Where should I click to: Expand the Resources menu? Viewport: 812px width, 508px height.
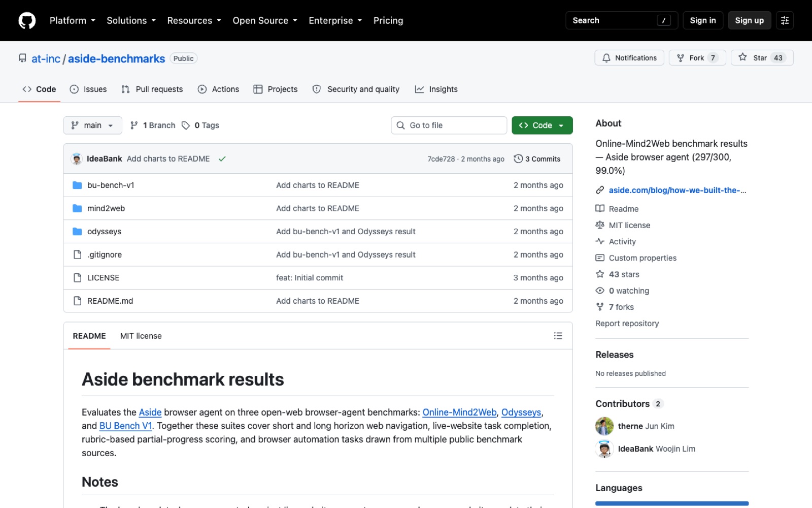pos(194,20)
